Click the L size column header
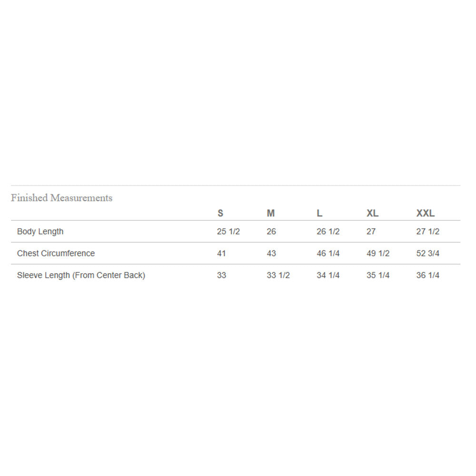476x476 pixels. pos(319,213)
